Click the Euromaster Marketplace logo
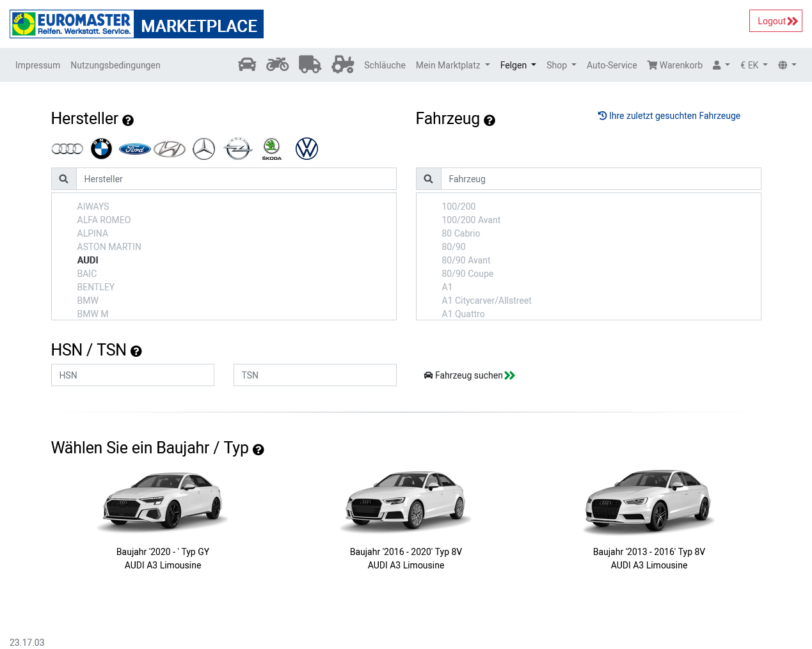Screen dimensions: 812x649 coord(136,24)
